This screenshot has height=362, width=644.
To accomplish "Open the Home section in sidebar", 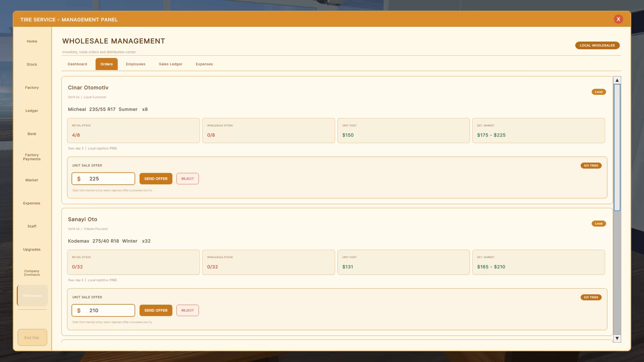I will [x=32, y=41].
